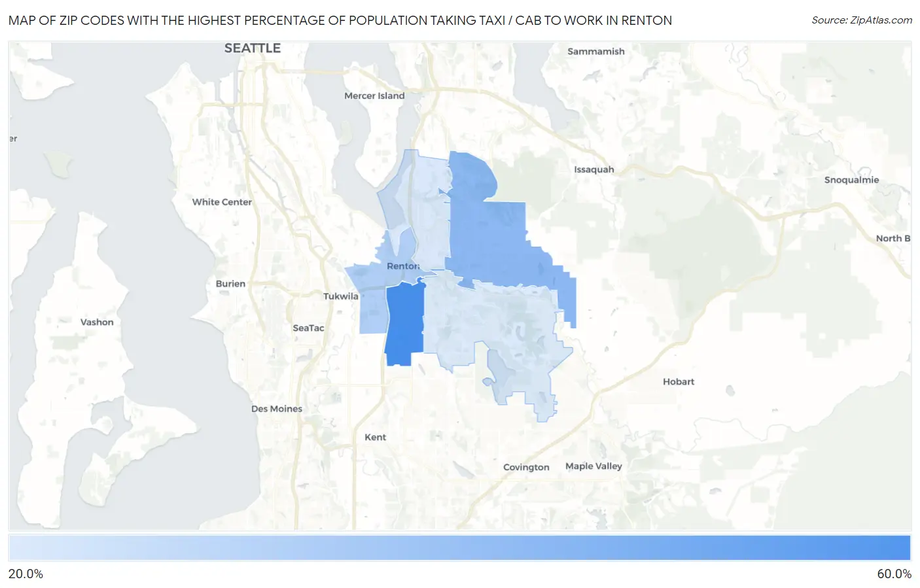Click the Snoqualmie label
The height and width of the screenshot is (588, 920).
click(x=851, y=180)
